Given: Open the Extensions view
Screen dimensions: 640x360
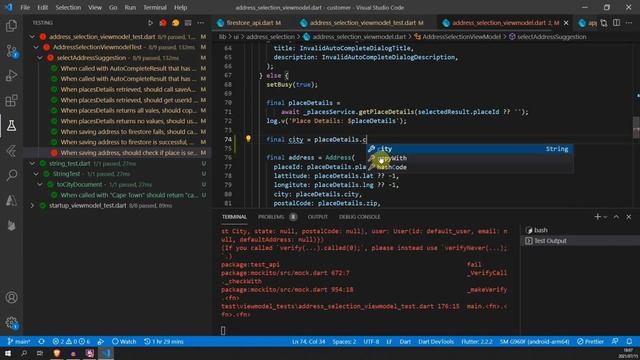Looking at the screenshot, I should coord(11,100).
